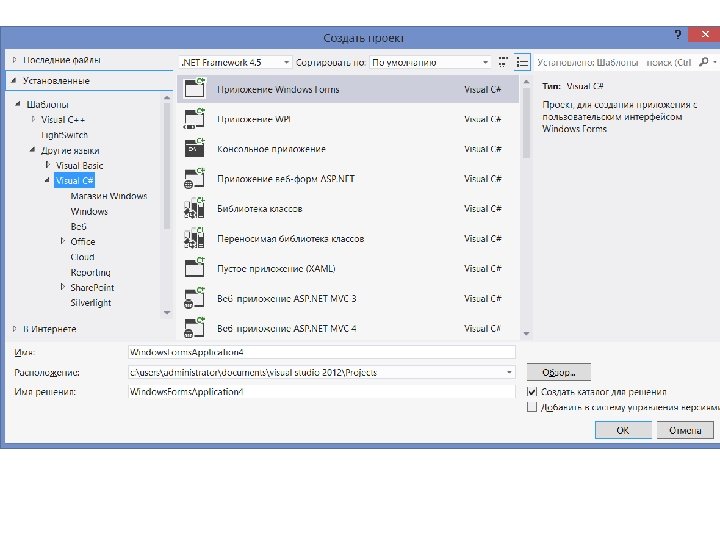Select the Visual C# tree item

(74, 180)
